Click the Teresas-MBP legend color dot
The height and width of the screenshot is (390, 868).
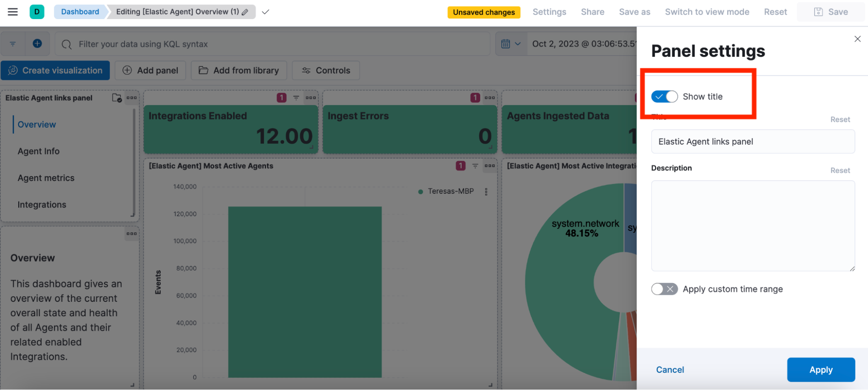coord(420,192)
